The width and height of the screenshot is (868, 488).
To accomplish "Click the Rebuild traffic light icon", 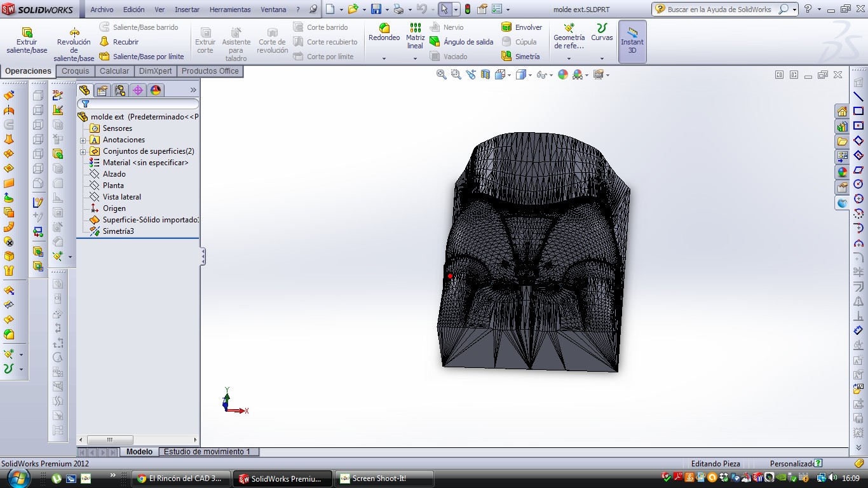I will [468, 9].
